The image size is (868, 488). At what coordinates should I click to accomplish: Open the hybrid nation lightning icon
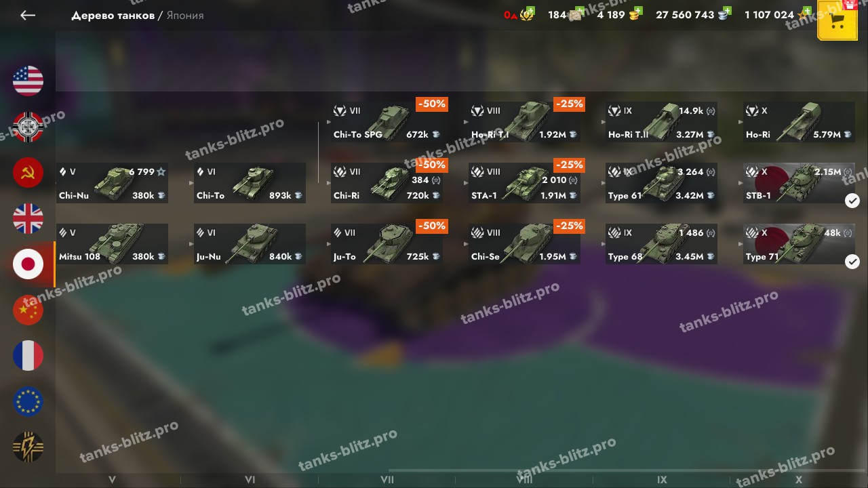tap(28, 447)
